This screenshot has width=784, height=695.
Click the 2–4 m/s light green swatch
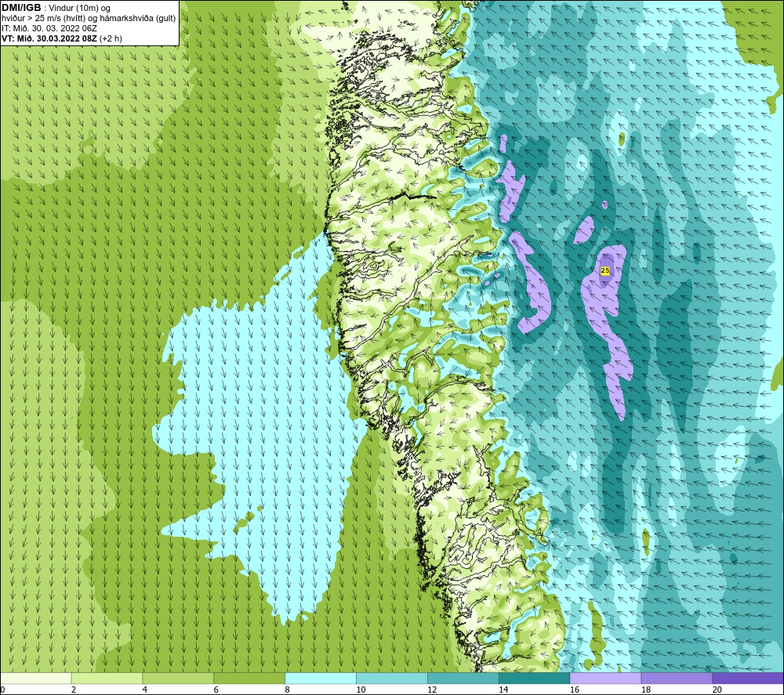pos(107,678)
